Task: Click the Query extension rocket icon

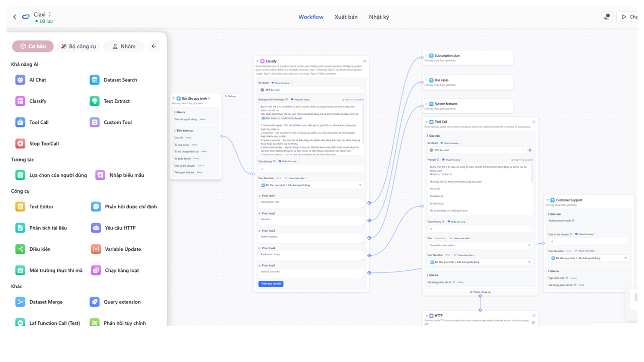Action: [95, 302]
